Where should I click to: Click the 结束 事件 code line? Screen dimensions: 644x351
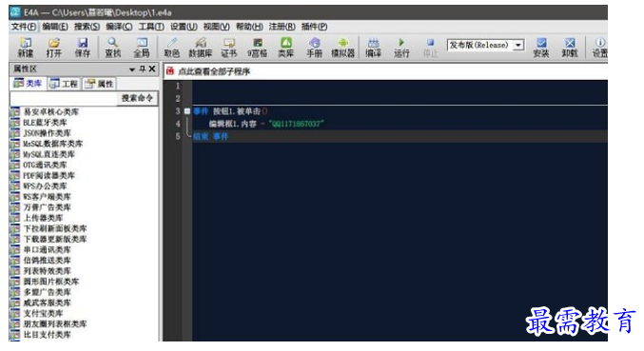(210, 136)
